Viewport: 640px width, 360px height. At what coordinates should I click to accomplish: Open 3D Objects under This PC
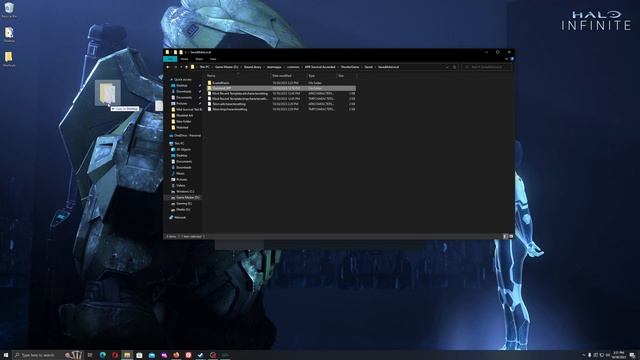coord(183,150)
